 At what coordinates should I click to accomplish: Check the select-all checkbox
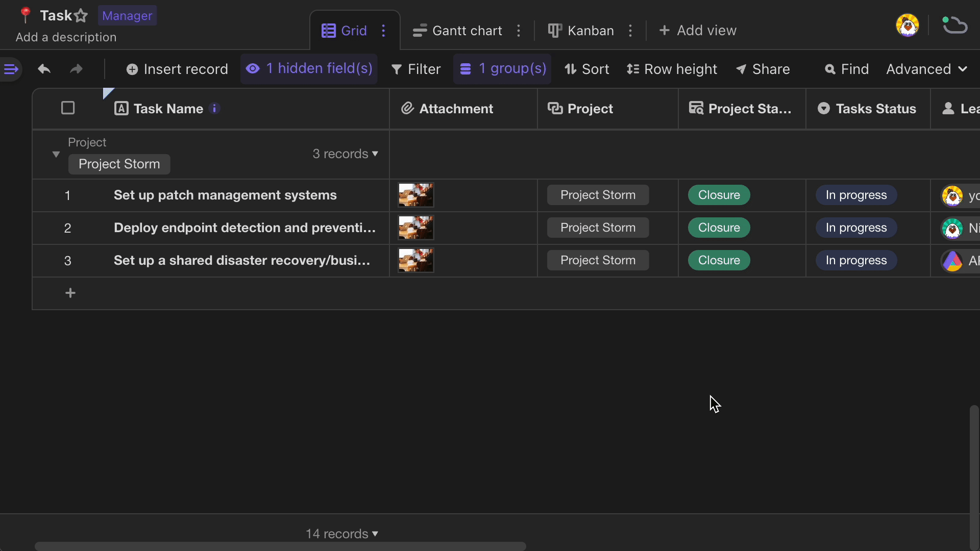click(x=67, y=108)
